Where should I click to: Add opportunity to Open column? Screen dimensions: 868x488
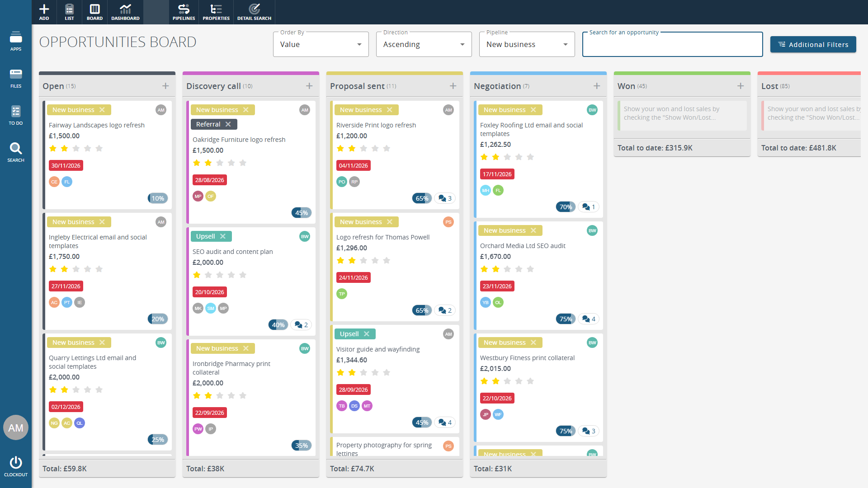165,86
